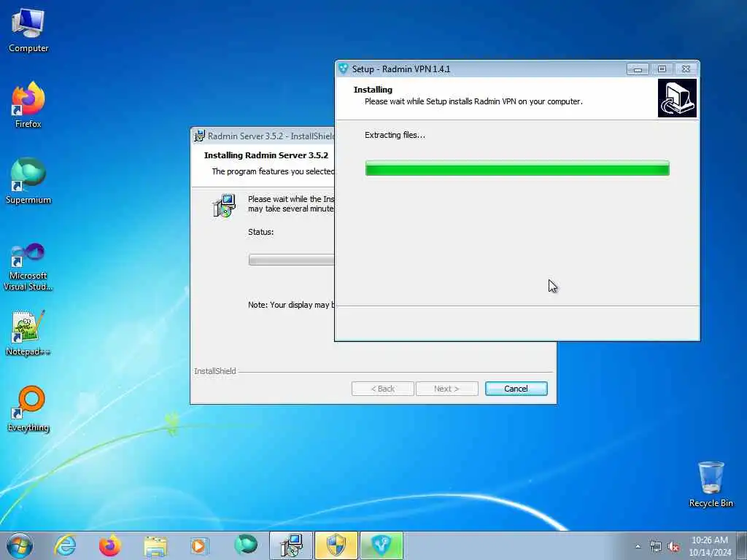Switch to Radmin Server installer taskbar button

(291, 545)
